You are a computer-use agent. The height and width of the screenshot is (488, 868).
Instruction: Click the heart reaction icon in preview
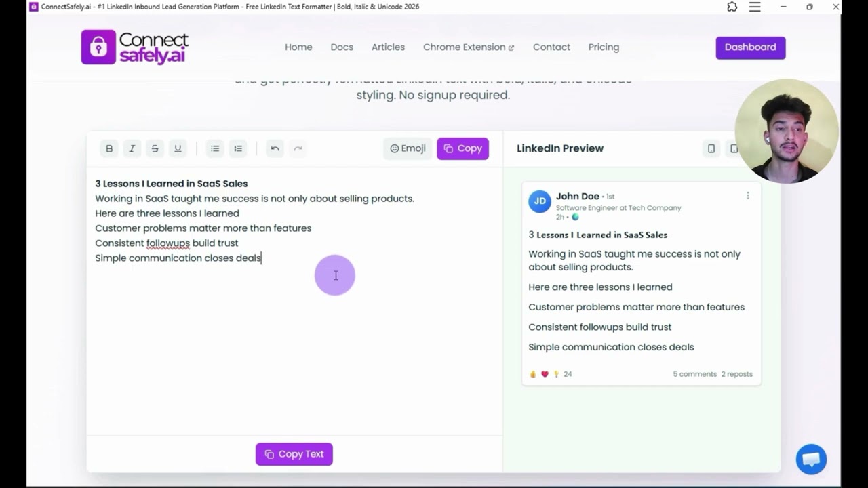pyautogui.click(x=545, y=374)
